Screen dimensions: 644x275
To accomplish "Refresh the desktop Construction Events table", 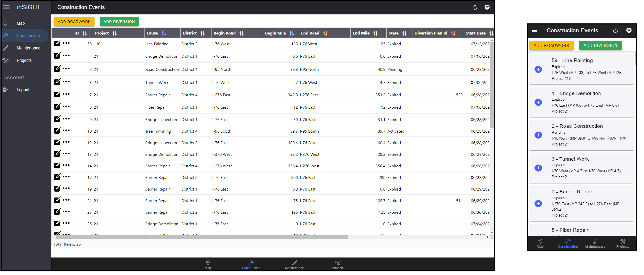I will pyautogui.click(x=474, y=7).
